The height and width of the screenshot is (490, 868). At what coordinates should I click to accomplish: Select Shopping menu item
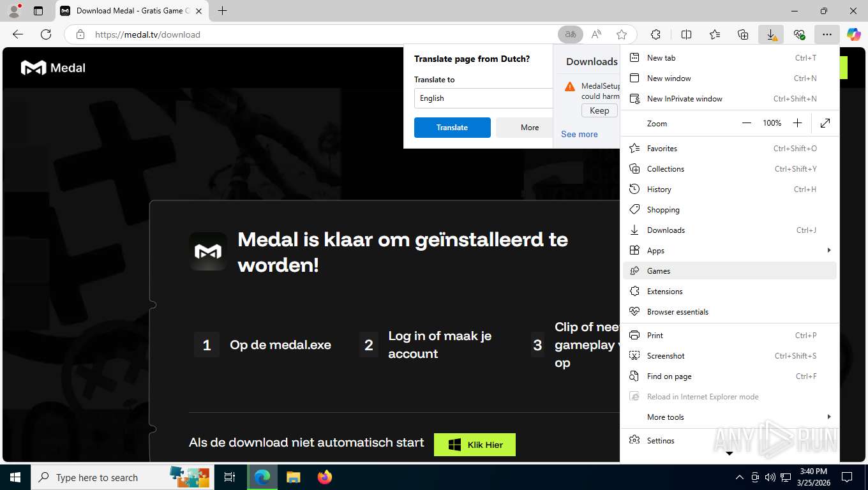(730, 210)
